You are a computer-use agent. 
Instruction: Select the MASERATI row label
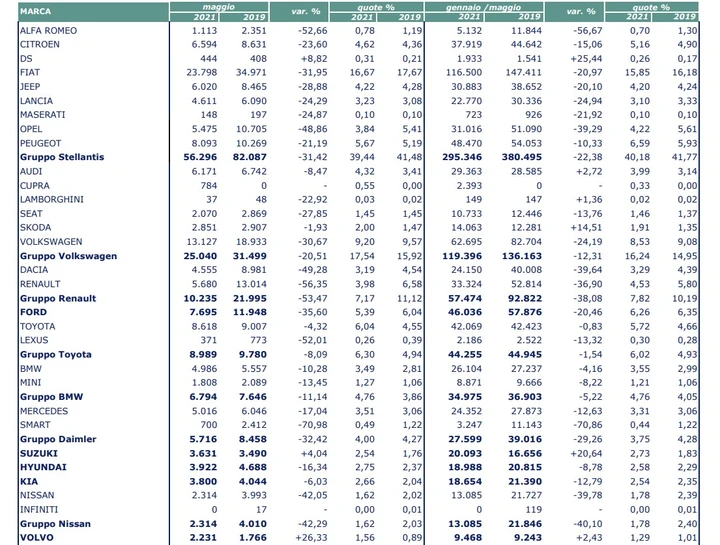tap(43, 115)
